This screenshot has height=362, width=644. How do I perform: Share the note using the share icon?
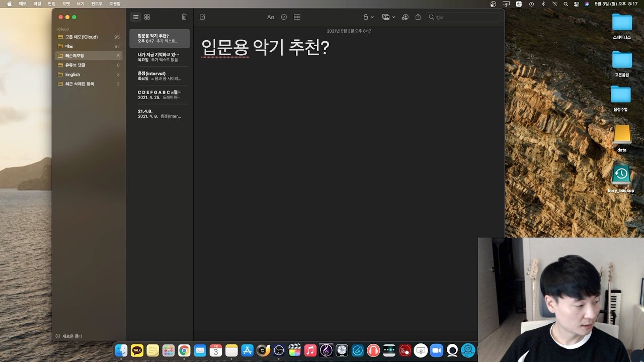(x=418, y=17)
